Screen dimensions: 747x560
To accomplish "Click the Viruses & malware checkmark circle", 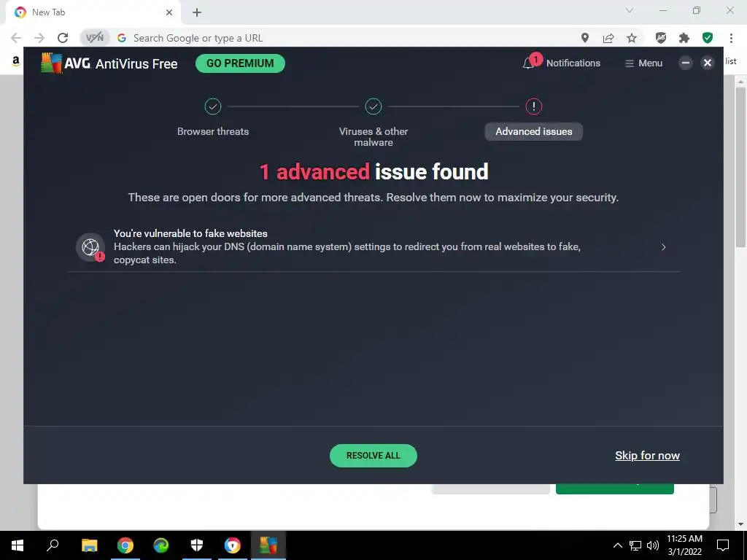I will pos(373,106).
